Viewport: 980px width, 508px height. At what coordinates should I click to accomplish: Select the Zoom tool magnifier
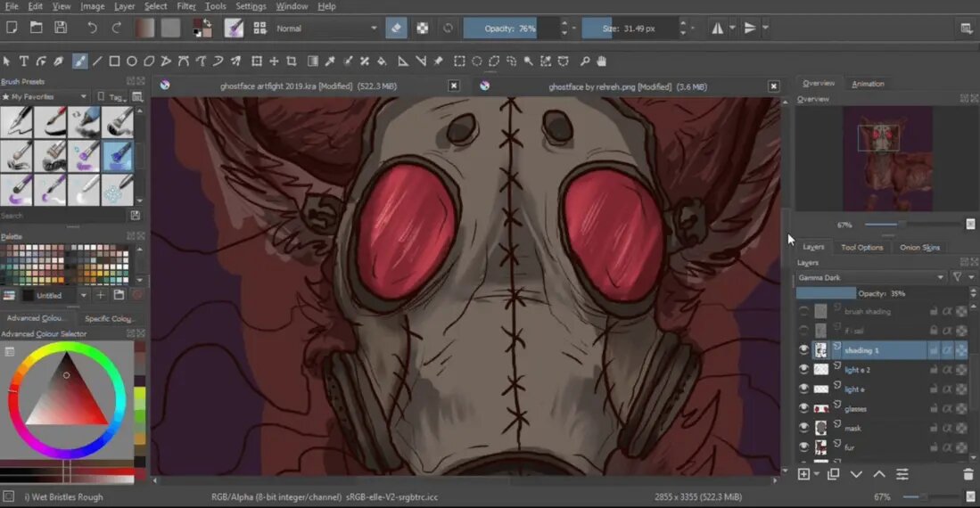pyautogui.click(x=585, y=61)
